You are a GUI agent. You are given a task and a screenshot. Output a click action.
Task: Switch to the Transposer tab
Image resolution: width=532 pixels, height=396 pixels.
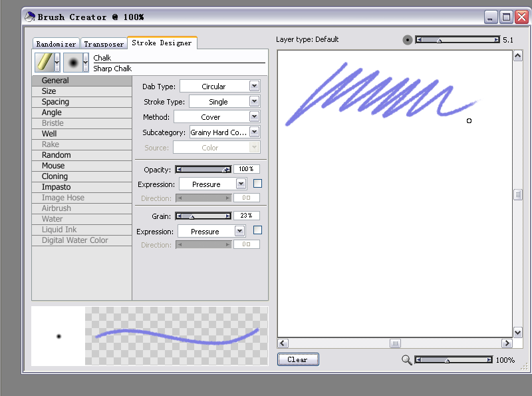tap(104, 44)
